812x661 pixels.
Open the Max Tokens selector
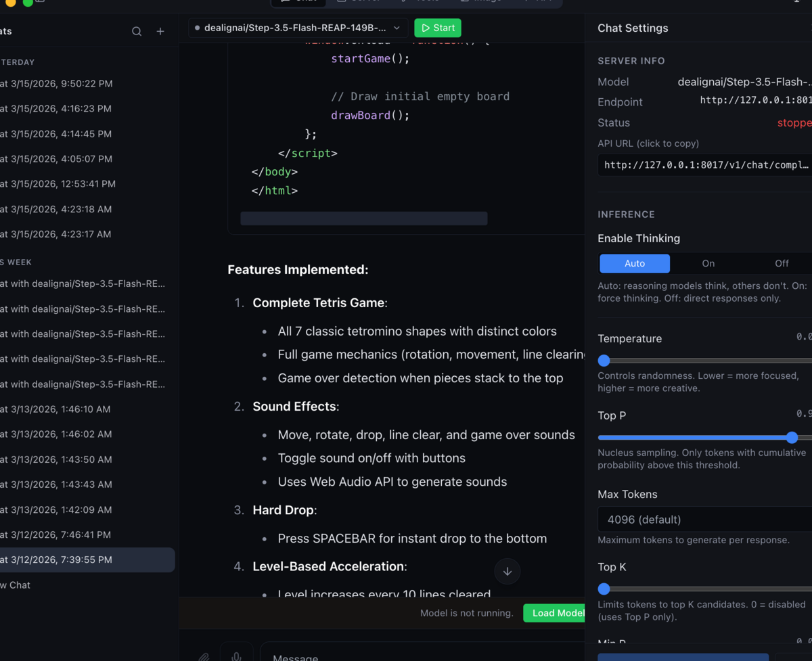coord(704,519)
